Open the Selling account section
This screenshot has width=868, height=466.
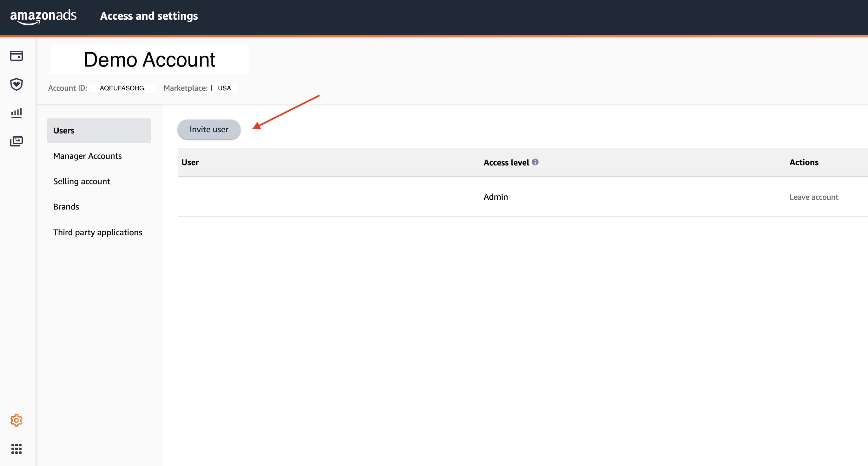(82, 181)
